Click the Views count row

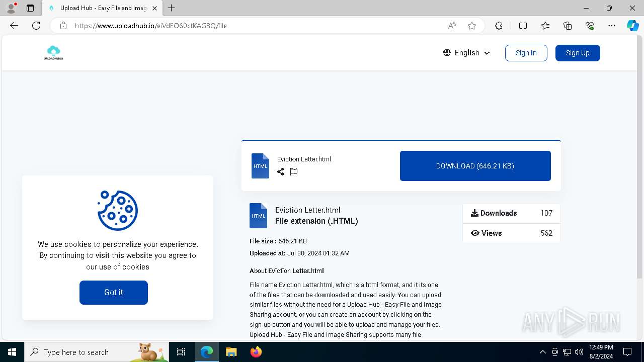(511, 233)
